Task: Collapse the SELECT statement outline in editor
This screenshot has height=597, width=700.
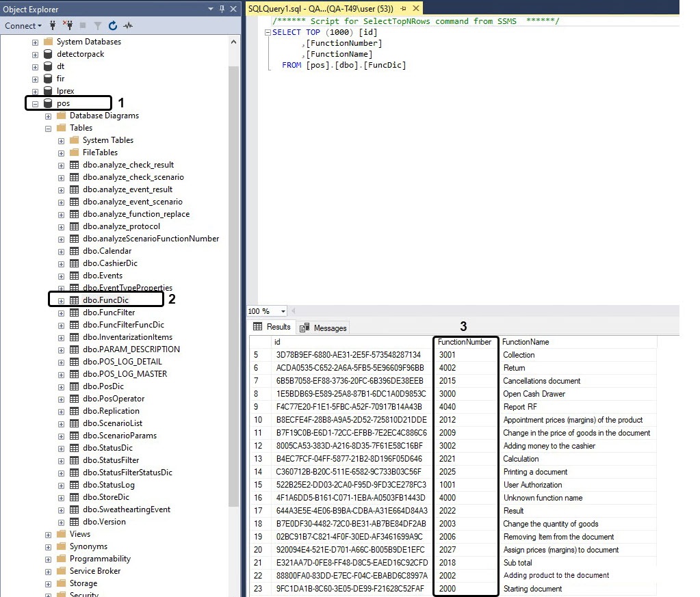Action: 268,33
